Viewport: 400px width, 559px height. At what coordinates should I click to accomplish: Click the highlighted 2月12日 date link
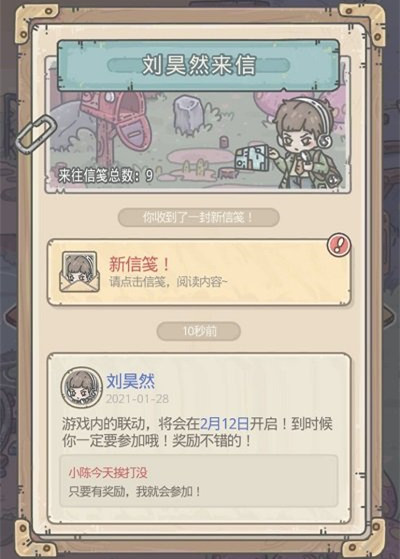[224, 424]
